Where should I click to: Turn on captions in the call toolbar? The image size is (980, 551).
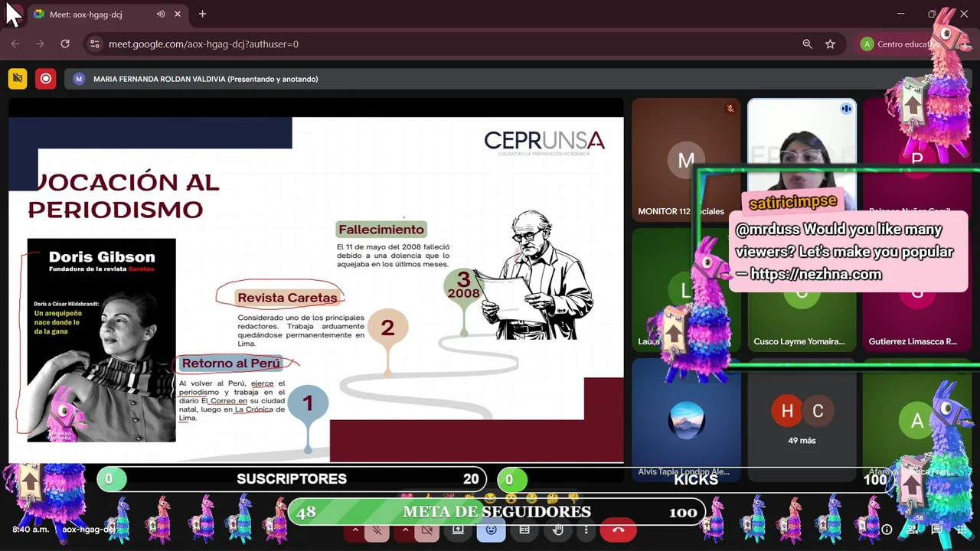tap(524, 530)
